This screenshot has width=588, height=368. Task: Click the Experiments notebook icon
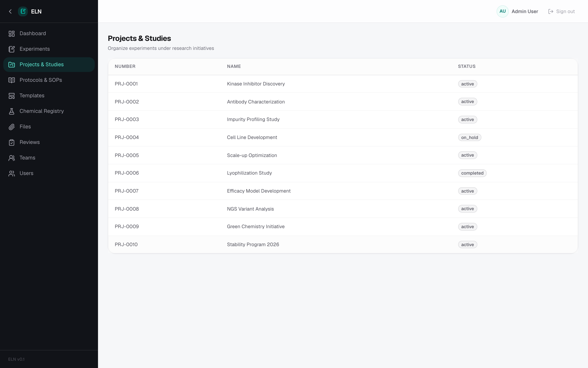[12, 49]
